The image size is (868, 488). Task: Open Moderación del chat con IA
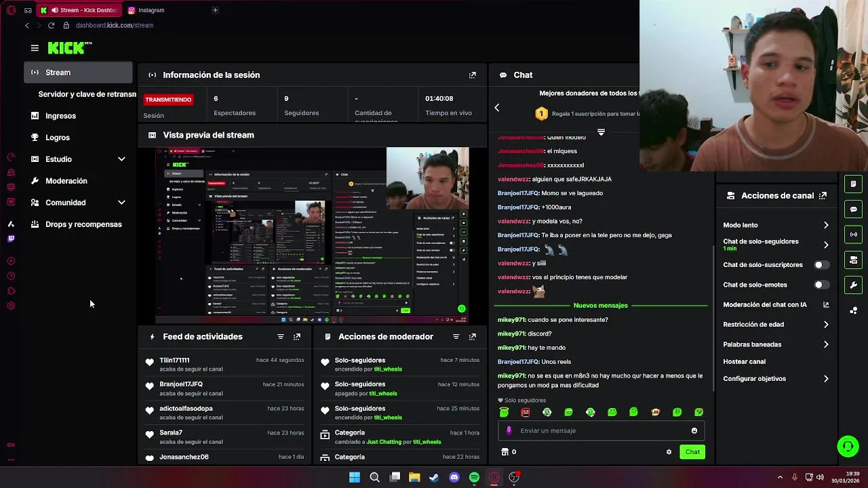(x=776, y=305)
